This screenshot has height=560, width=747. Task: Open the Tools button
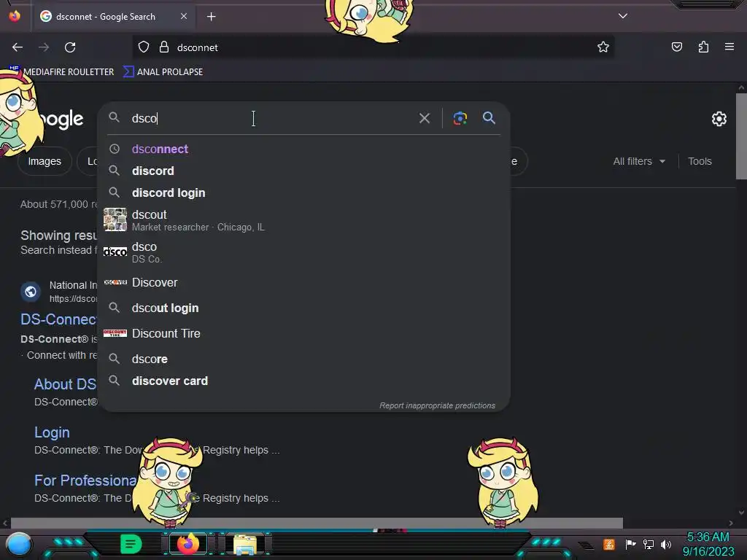click(x=700, y=161)
